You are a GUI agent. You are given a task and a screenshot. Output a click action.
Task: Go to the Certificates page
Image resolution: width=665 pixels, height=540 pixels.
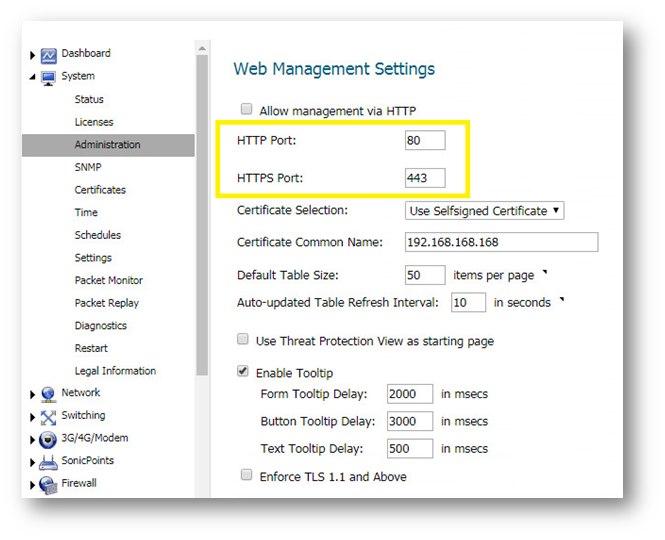pyautogui.click(x=100, y=190)
